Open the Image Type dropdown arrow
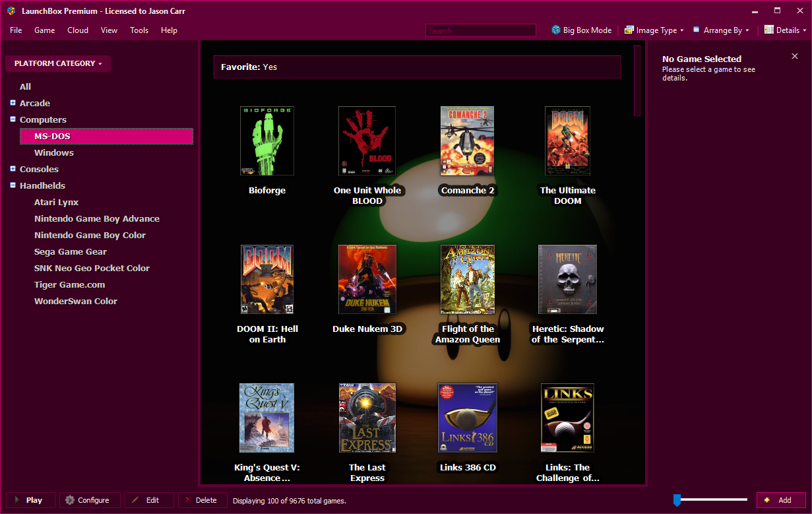The image size is (812, 514). pos(682,30)
